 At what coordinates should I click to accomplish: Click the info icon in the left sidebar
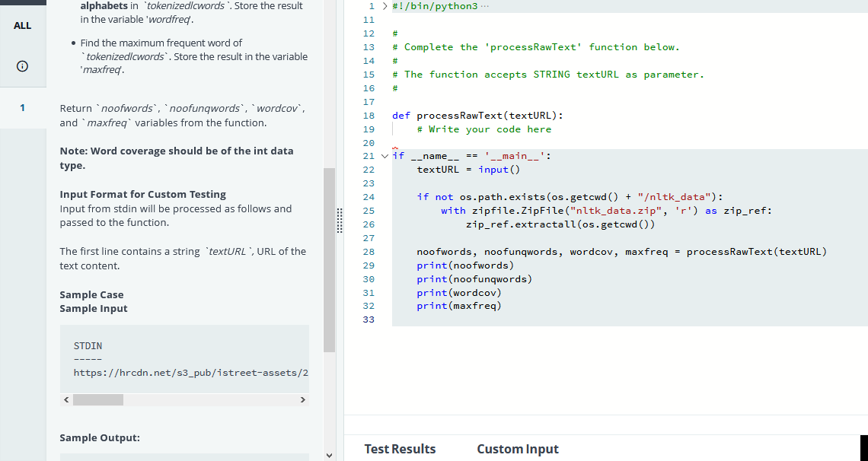[23, 65]
